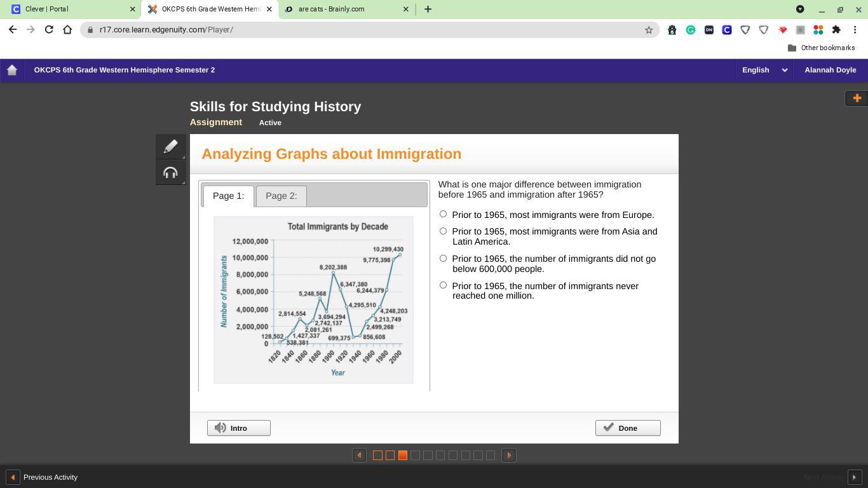The width and height of the screenshot is (868, 488).
Task: Select 'never reached one million' option
Action: 444,285
